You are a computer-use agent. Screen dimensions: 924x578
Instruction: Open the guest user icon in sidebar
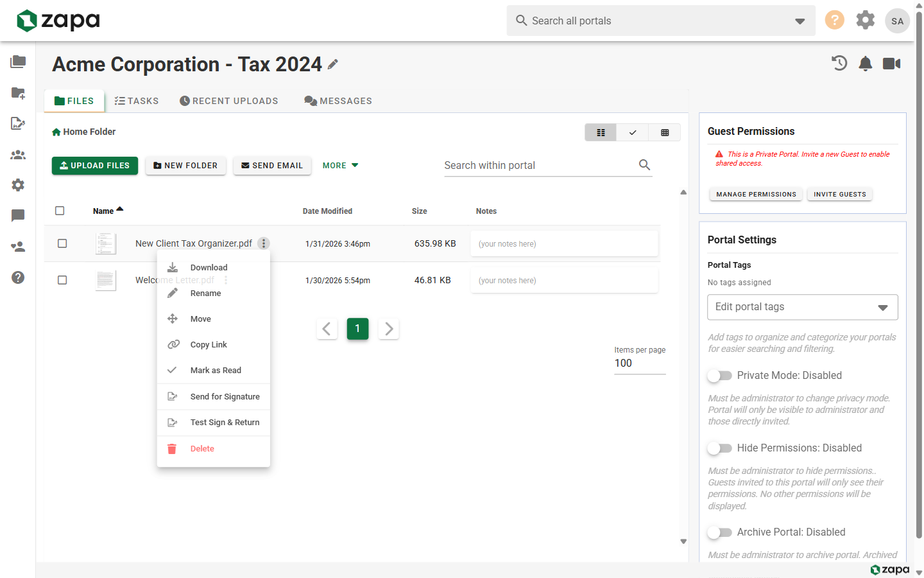click(x=18, y=247)
